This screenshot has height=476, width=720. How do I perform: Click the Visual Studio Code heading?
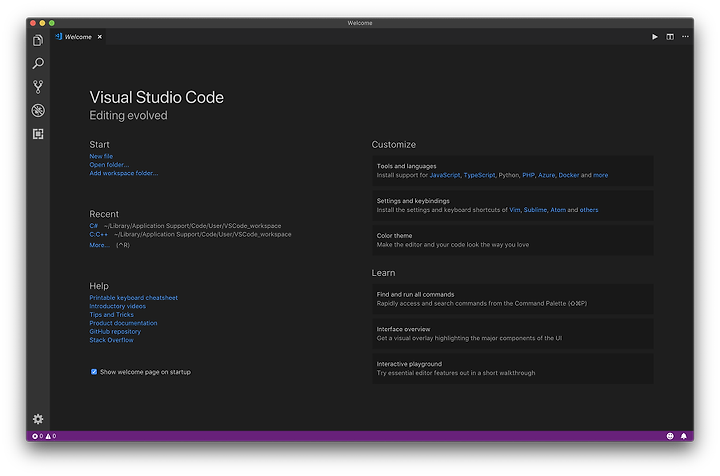coord(157,97)
